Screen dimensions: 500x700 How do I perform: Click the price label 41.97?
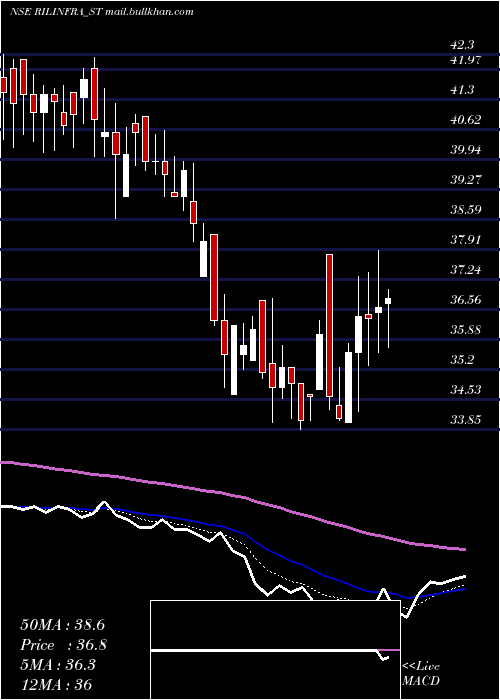465,59
